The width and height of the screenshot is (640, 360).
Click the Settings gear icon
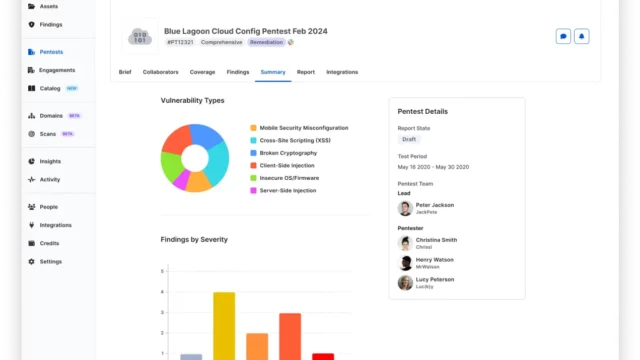[x=31, y=262]
